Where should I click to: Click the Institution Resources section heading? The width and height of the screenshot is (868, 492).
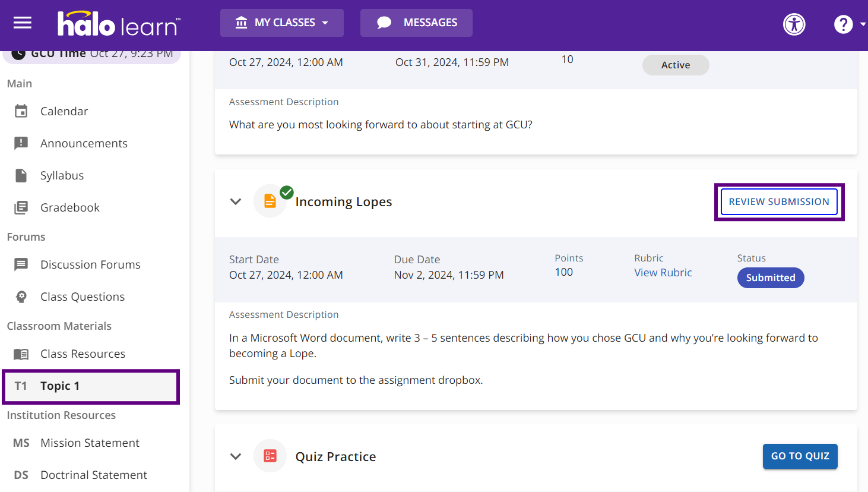point(61,415)
